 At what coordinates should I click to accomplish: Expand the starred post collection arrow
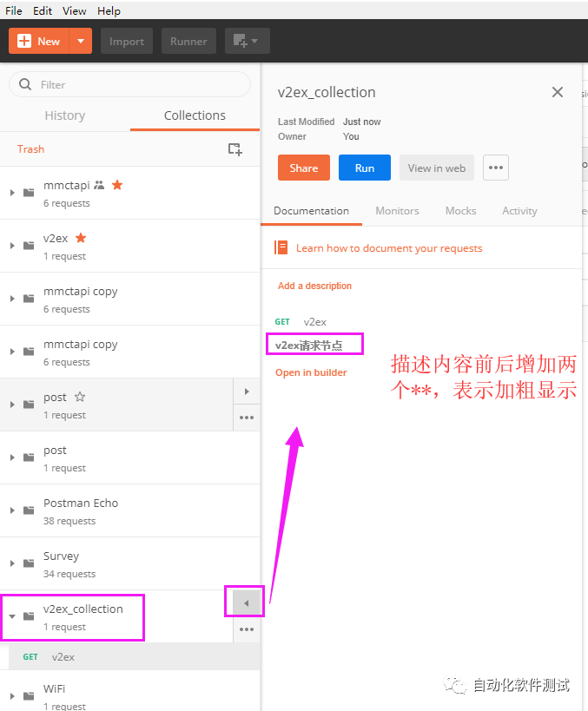[12, 405]
